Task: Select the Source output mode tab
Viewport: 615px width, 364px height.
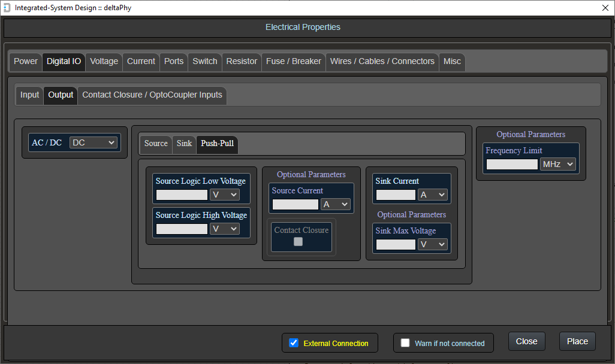Action: tap(156, 143)
